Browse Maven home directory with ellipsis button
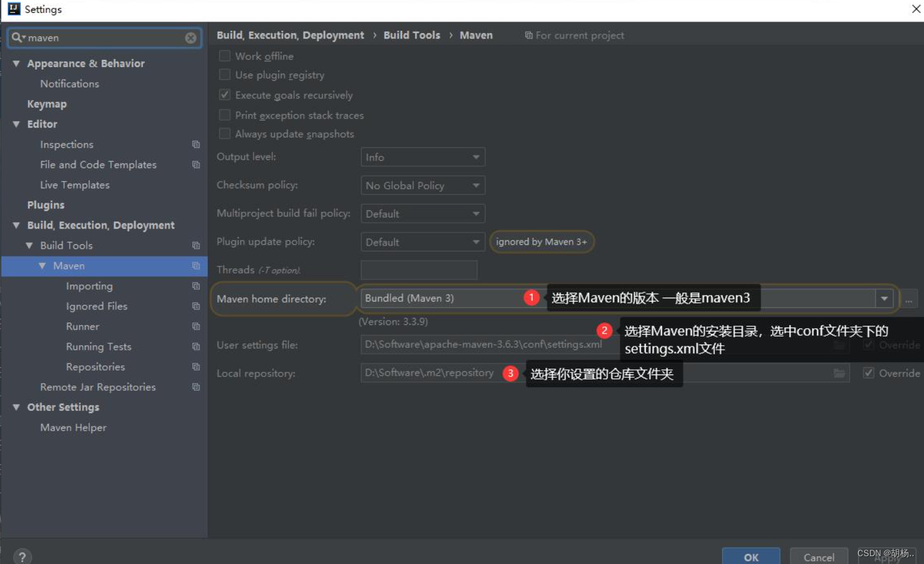 click(908, 299)
